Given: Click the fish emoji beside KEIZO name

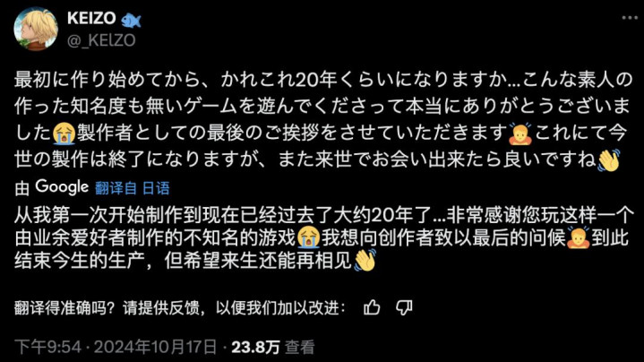Looking at the screenshot, I should [131, 20].
